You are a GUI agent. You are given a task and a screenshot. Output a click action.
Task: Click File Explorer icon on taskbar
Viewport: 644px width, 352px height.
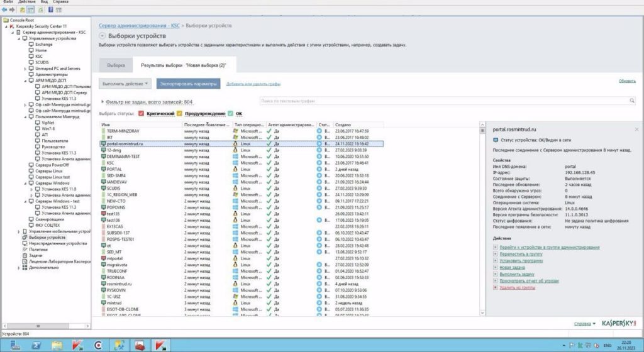pyautogui.click(x=57, y=344)
